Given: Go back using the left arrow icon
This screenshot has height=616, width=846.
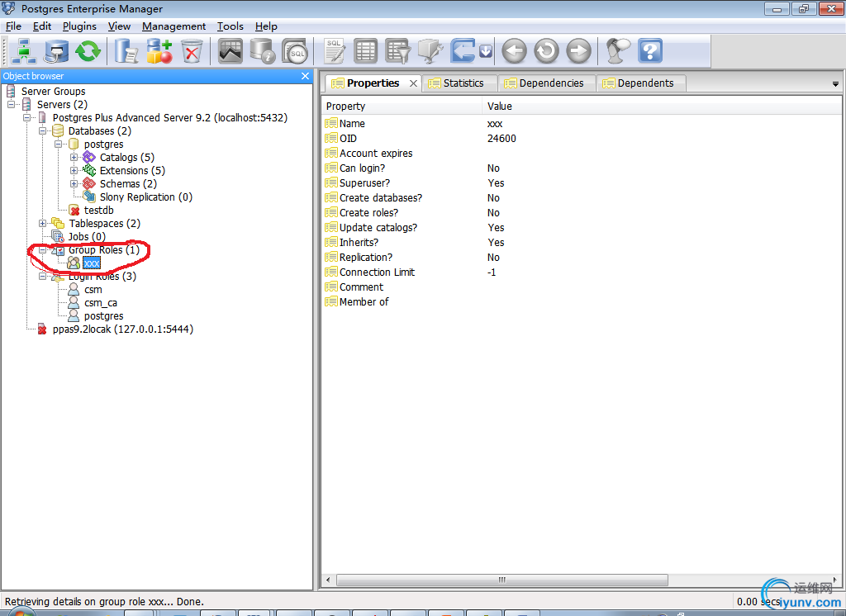Looking at the screenshot, I should (514, 51).
